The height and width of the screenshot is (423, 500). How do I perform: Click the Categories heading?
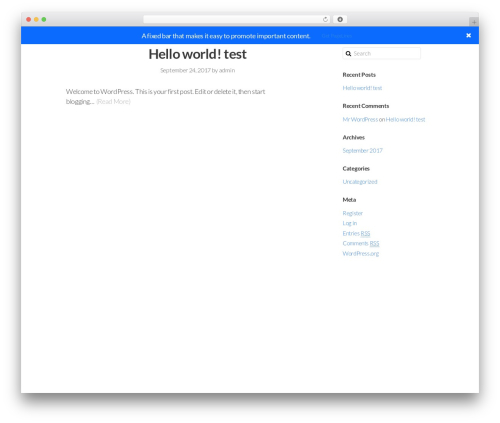[356, 169]
